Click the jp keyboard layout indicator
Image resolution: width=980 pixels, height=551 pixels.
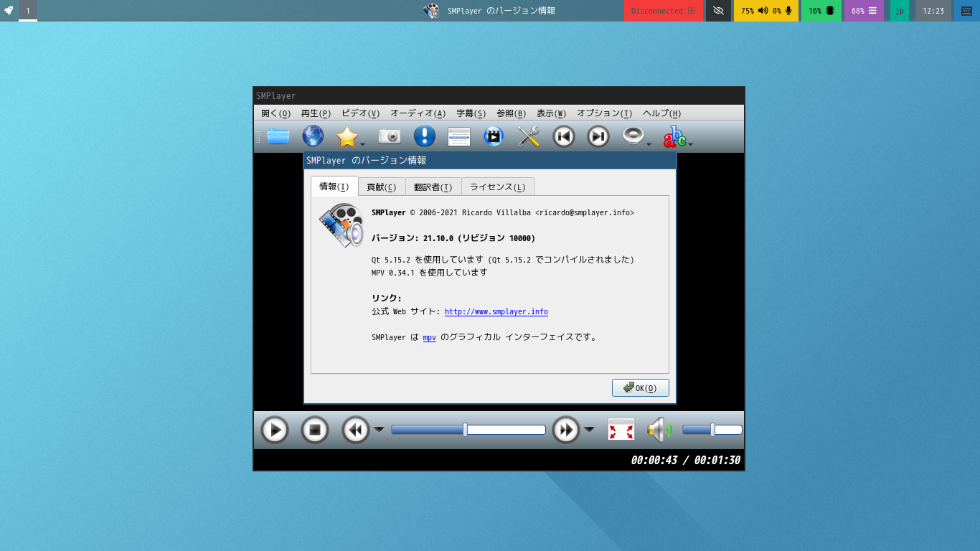tap(900, 11)
